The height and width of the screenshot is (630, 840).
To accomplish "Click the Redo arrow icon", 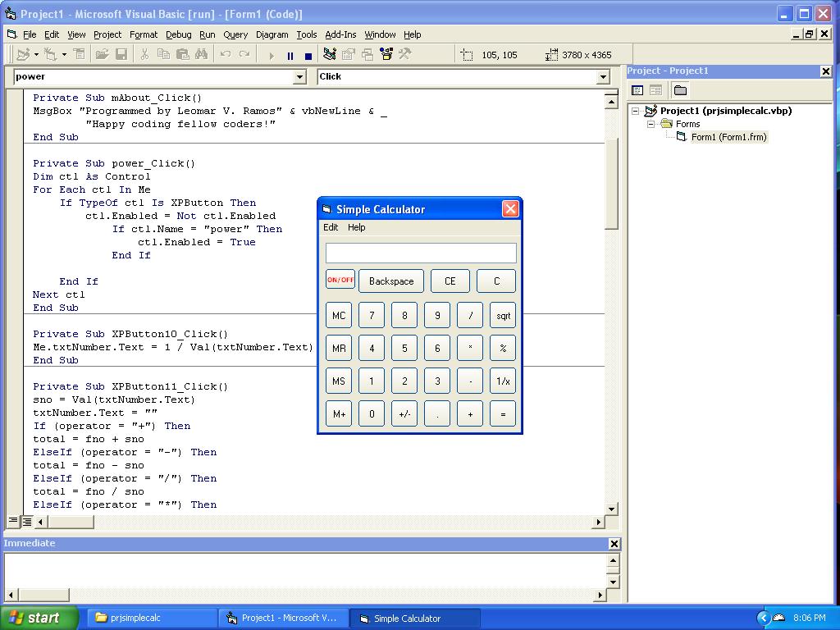I will [x=244, y=54].
